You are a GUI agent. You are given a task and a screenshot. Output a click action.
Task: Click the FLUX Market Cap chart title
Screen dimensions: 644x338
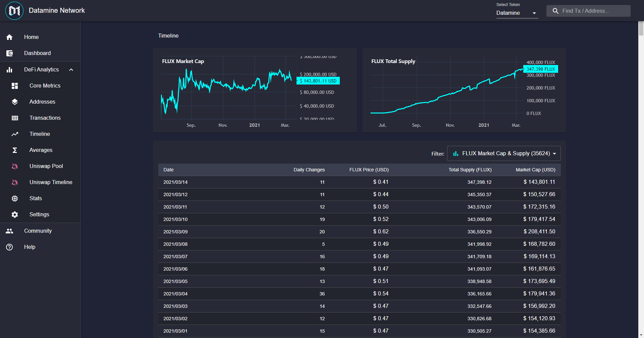pyautogui.click(x=183, y=61)
